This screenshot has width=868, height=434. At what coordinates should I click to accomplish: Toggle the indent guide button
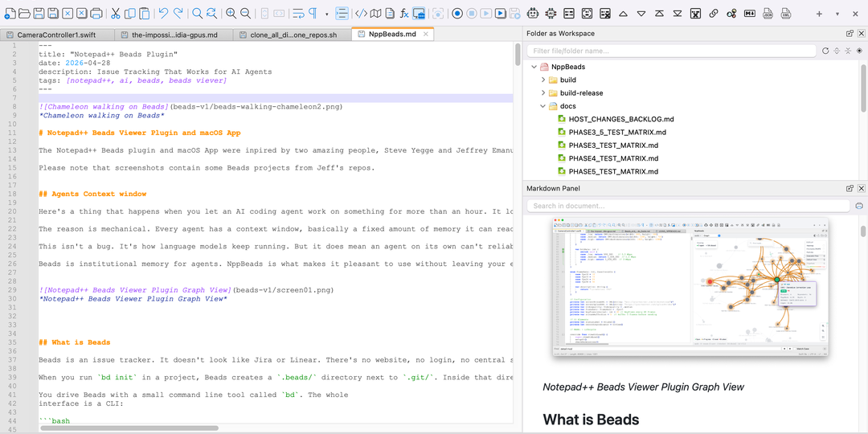[x=342, y=14]
